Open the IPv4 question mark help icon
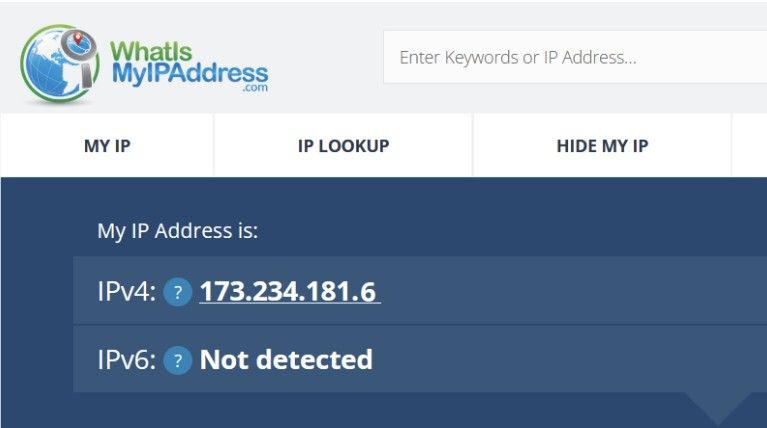The height and width of the screenshot is (428, 767). pos(178,292)
